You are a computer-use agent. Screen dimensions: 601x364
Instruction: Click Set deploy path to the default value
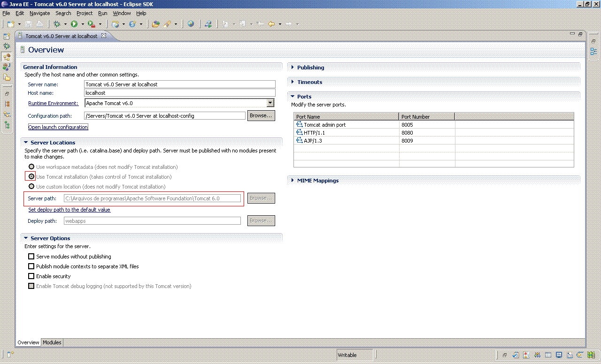coord(69,210)
